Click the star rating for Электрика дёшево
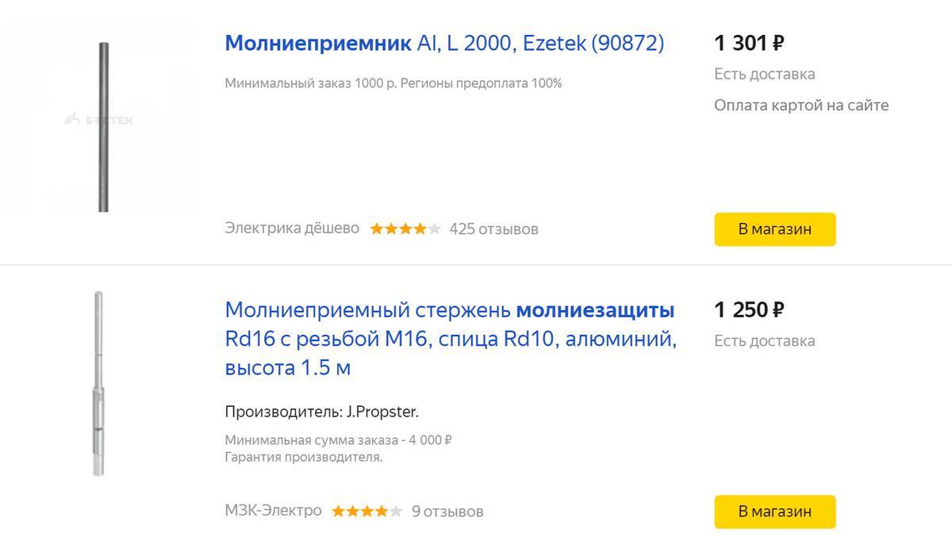Viewport: 952px width, 560px height. point(405,229)
